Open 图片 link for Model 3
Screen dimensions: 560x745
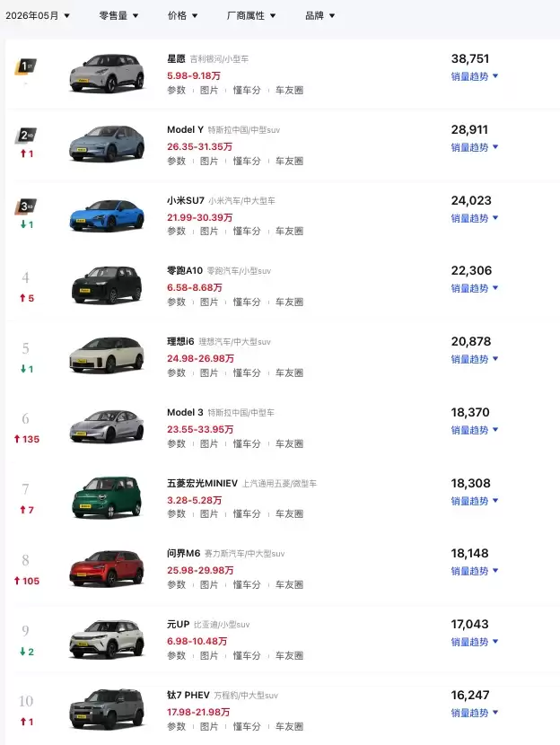[x=209, y=443]
